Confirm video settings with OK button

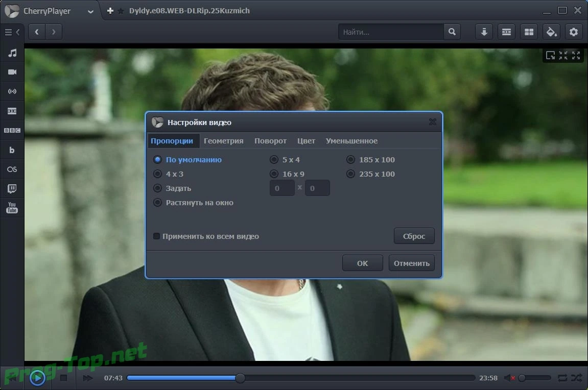[x=362, y=263]
